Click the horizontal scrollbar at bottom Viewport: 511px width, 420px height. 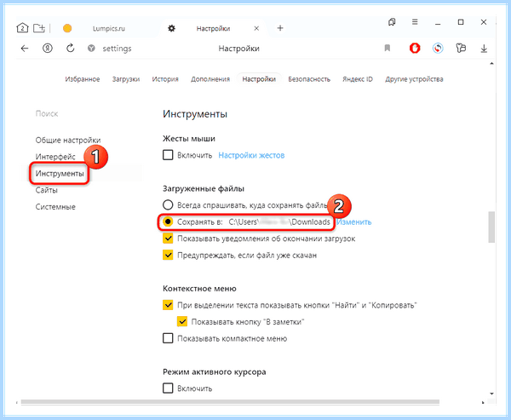[230, 402]
